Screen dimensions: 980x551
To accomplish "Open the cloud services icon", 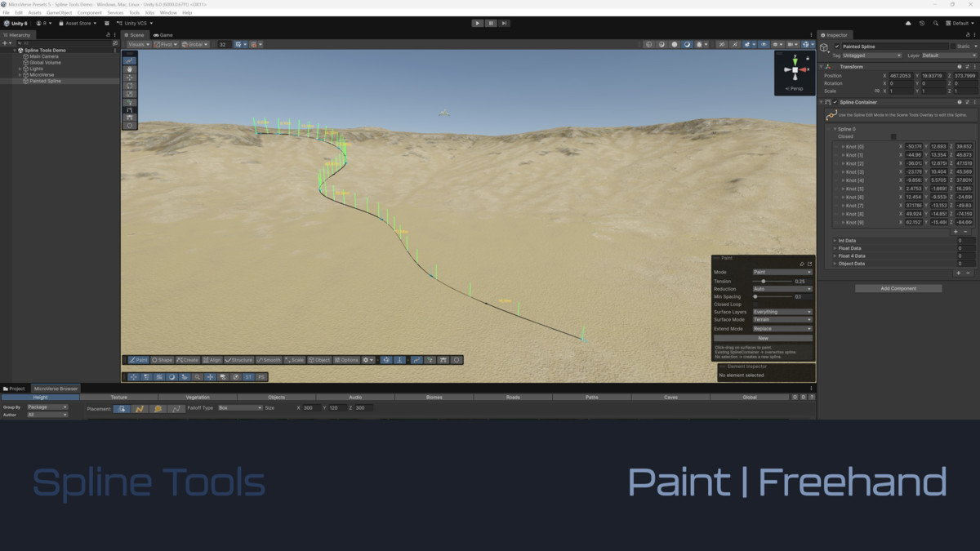I will tap(908, 23).
